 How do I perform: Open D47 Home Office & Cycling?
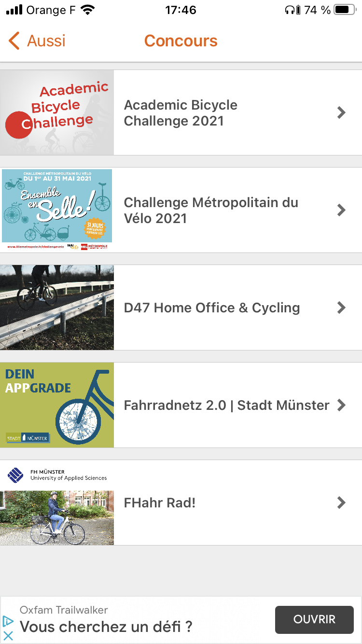[212, 308]
